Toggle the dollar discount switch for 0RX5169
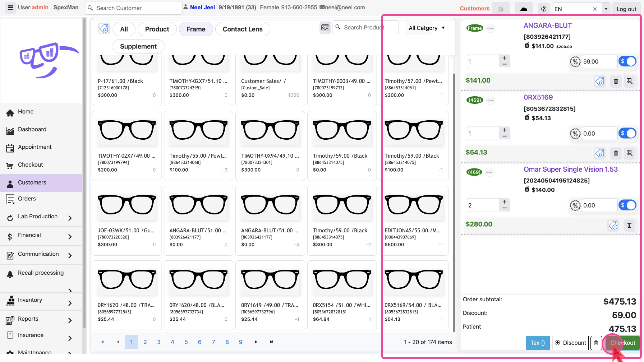644x362 pixels. 627,134
